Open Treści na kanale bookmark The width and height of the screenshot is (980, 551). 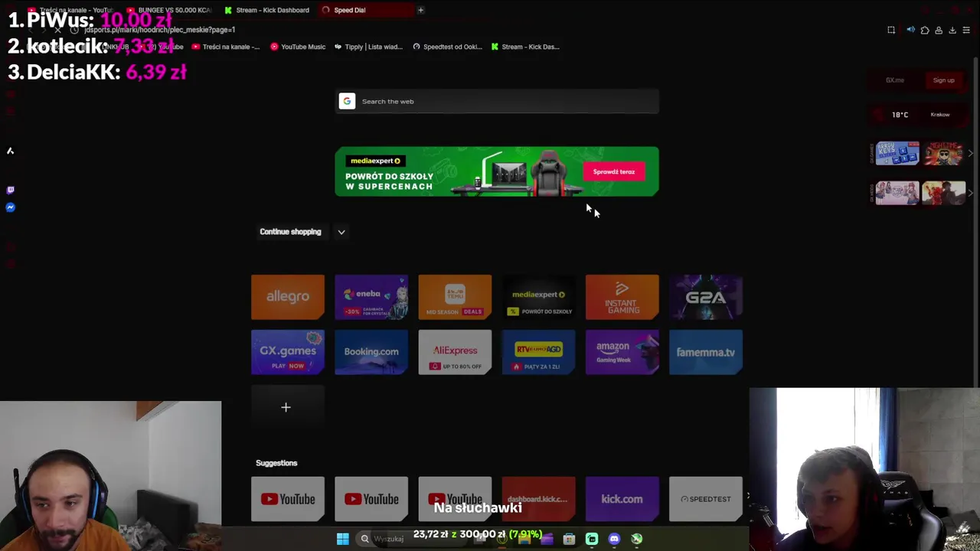click(226, 47)
